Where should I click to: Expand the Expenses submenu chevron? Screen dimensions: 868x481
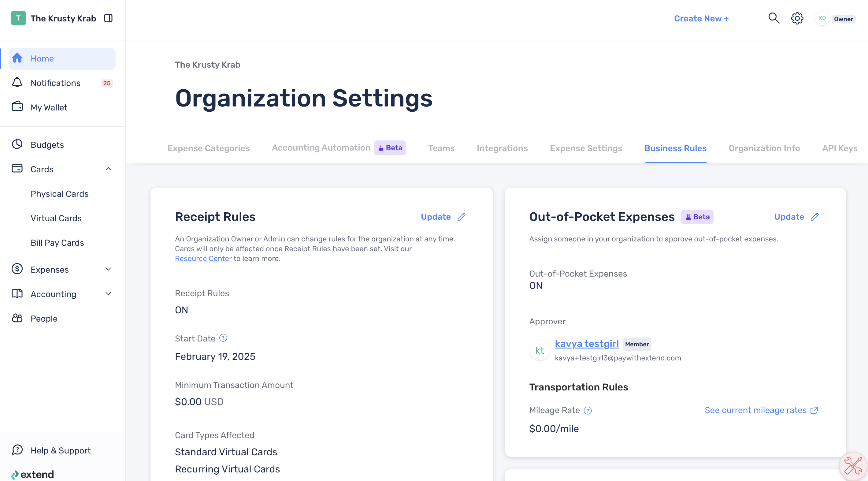tap(108, 269)
